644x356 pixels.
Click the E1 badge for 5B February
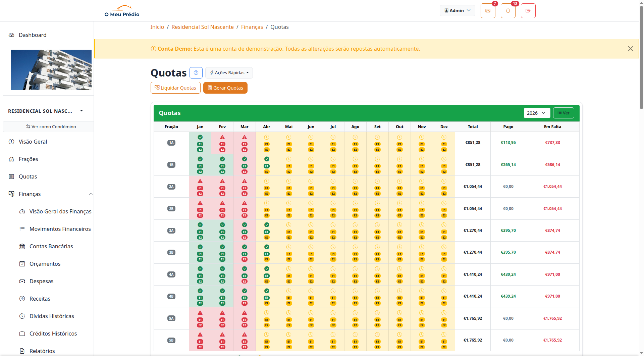coord(222,342)
